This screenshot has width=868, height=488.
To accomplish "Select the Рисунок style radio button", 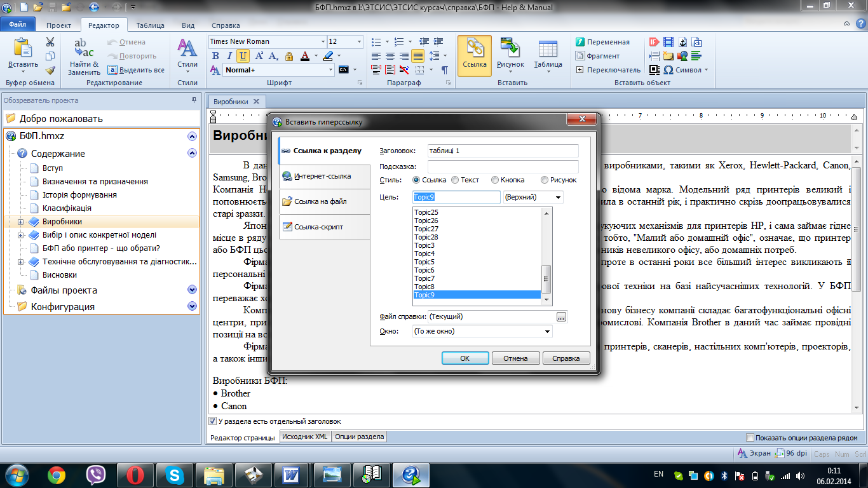I will (544, 180).
